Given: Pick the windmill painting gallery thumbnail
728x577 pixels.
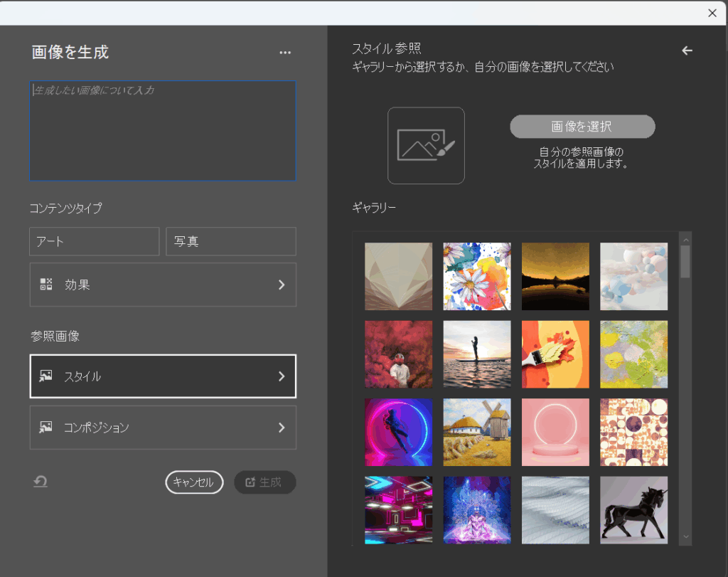Looking at the screenshot, I should coord(476,432).
